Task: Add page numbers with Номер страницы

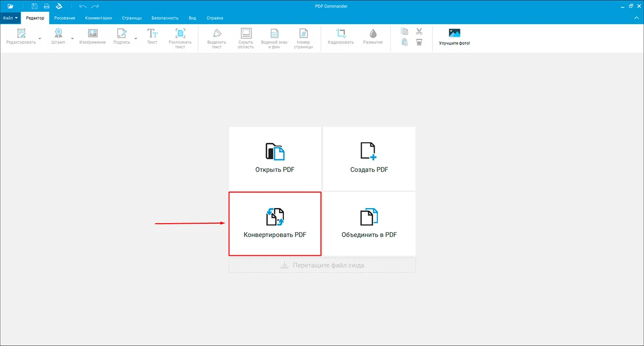Action: [303, 39]
